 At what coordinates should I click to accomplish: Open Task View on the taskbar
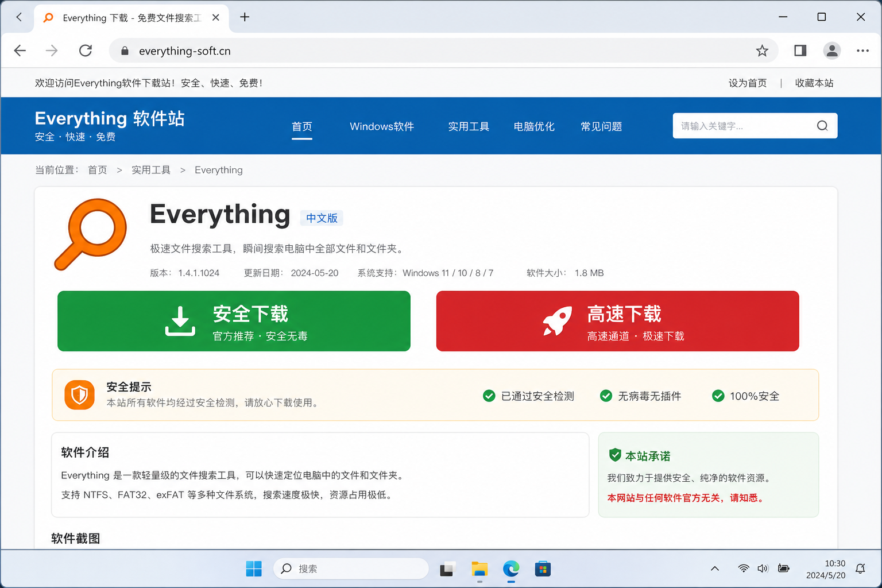447,568
